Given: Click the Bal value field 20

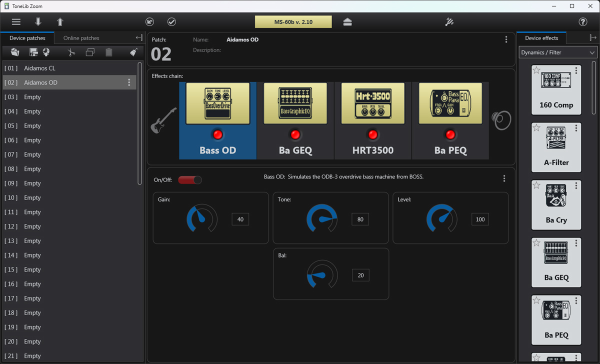Looking at the screenshot, I should pyautogui.click(x=360, y=275).
